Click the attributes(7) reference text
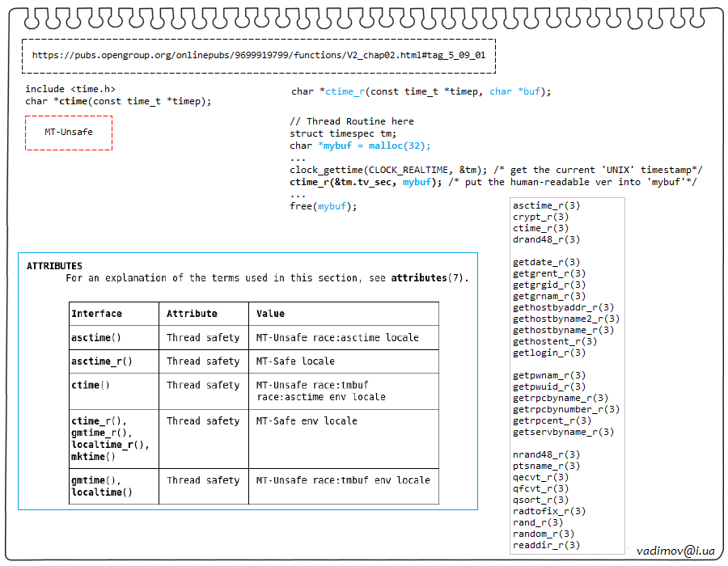The height and width of the screenshot is (566, 728). click(428, 278)
